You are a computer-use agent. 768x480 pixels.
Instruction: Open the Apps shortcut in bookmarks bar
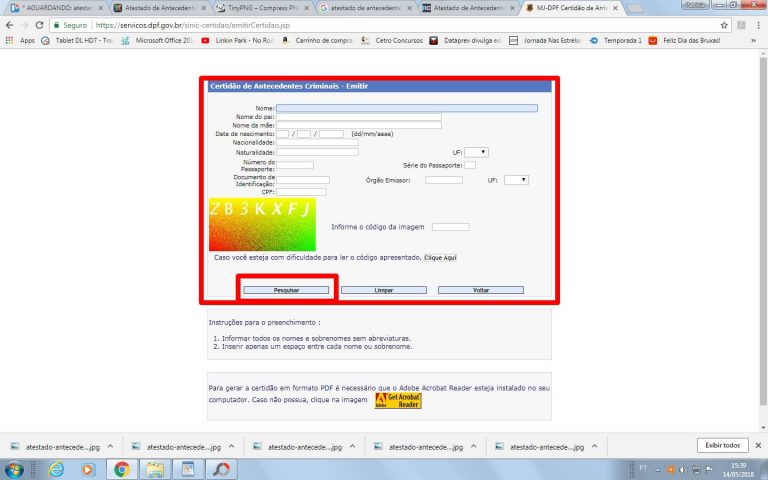coord(20,41)
